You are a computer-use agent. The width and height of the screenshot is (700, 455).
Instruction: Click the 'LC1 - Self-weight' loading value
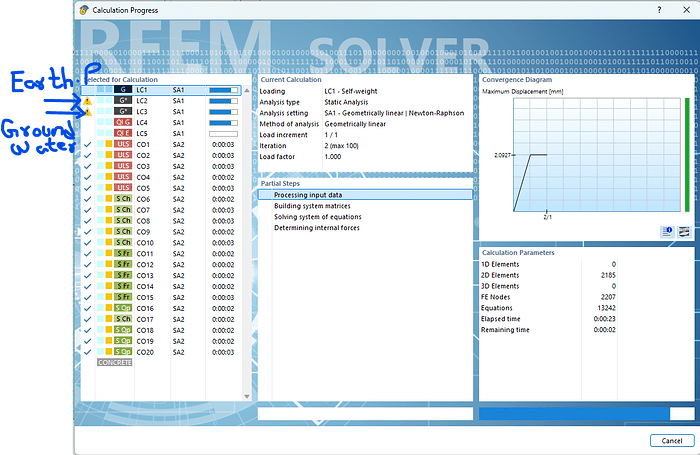350,91
